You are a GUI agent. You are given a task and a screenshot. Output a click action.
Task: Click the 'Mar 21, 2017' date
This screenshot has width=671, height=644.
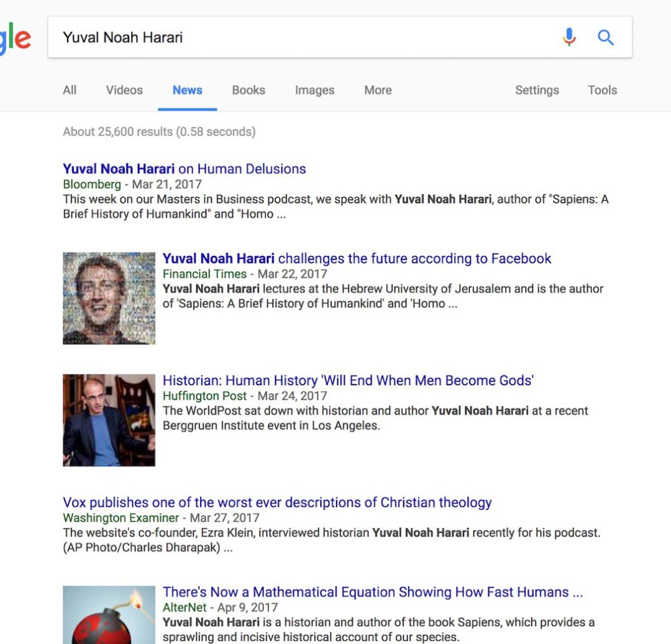[x=167, y=184]
